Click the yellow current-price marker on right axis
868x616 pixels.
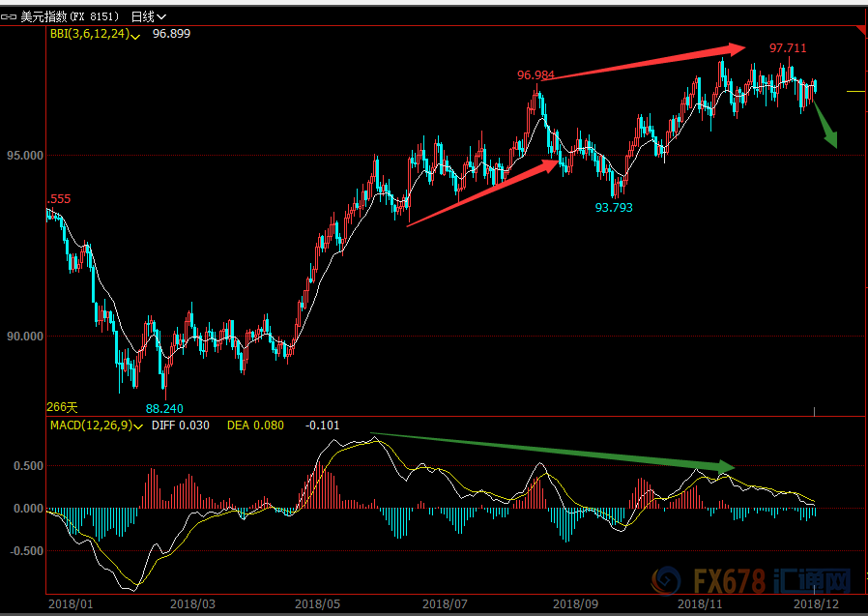coord(855,91)
